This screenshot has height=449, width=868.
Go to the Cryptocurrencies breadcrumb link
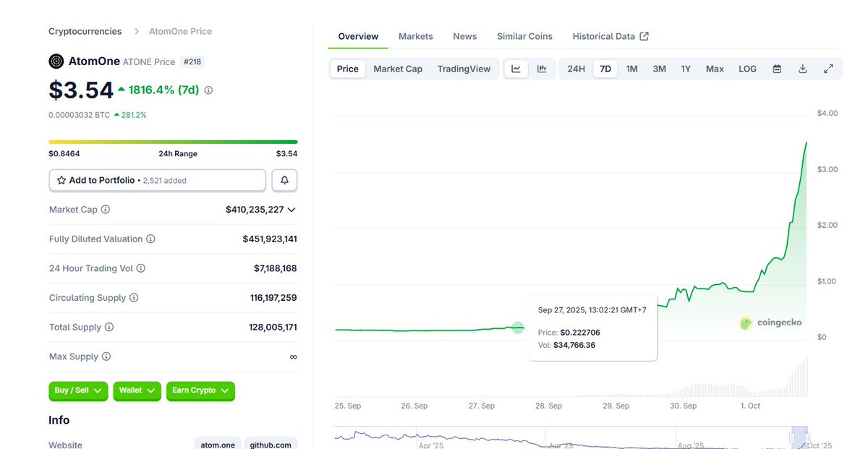pos(85,31)
